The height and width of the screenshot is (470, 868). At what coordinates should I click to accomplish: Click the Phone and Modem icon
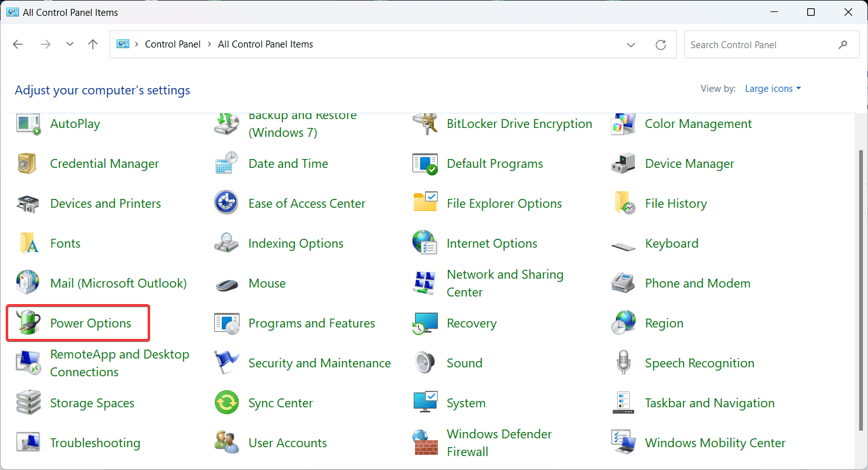tap(623, 283)
